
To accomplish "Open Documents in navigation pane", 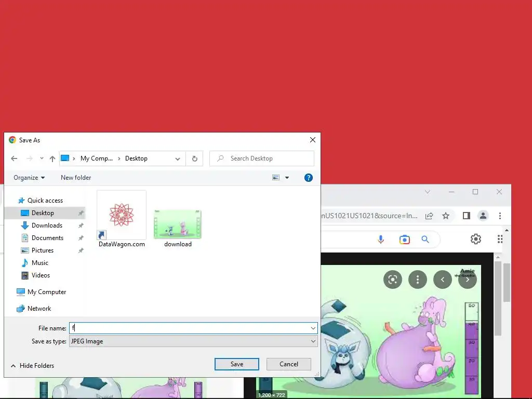I will pos(47,238).
